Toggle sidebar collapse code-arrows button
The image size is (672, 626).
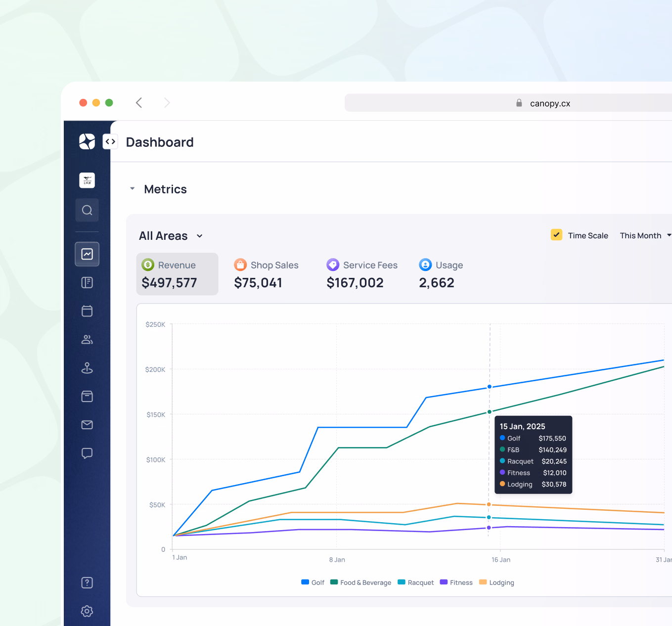110,141
